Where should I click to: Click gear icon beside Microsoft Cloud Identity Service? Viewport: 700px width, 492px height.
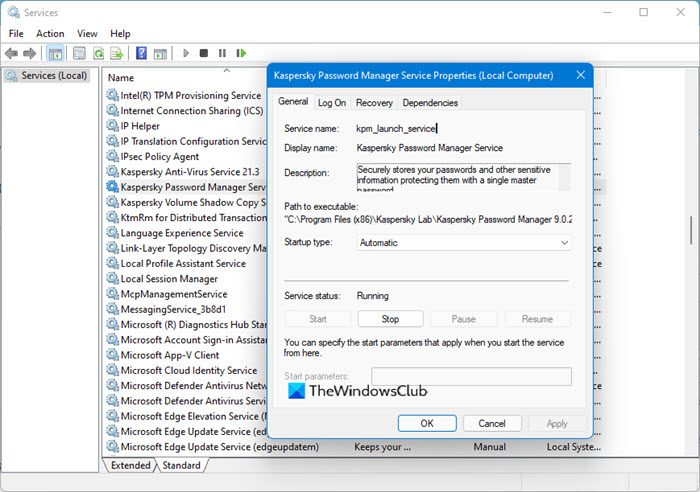point(112,370)
